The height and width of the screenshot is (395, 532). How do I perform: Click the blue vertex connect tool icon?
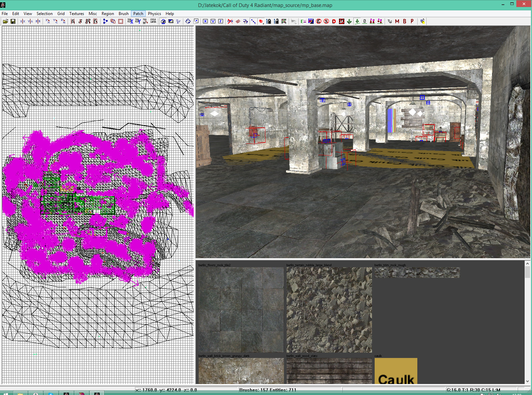(x=105, y=21)
